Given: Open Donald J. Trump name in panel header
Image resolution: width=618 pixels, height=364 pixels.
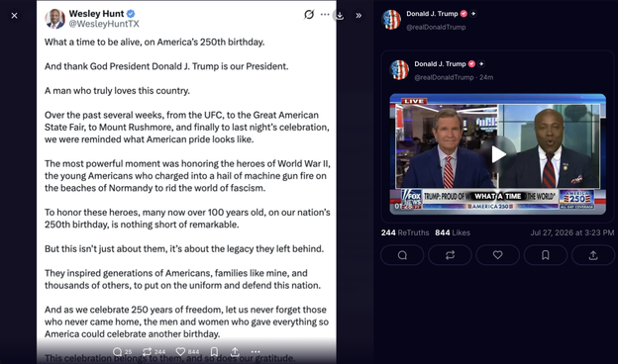Looking at the screenshot, I should click(432, 14).
